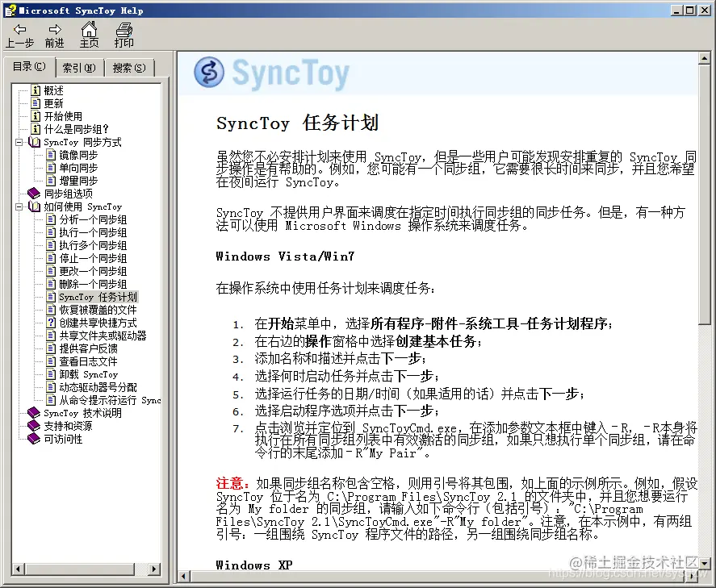Click the content pane scroll-up arrow
Image resolution: width=716 pixels, height=588 pixels.
coord(704,58)
